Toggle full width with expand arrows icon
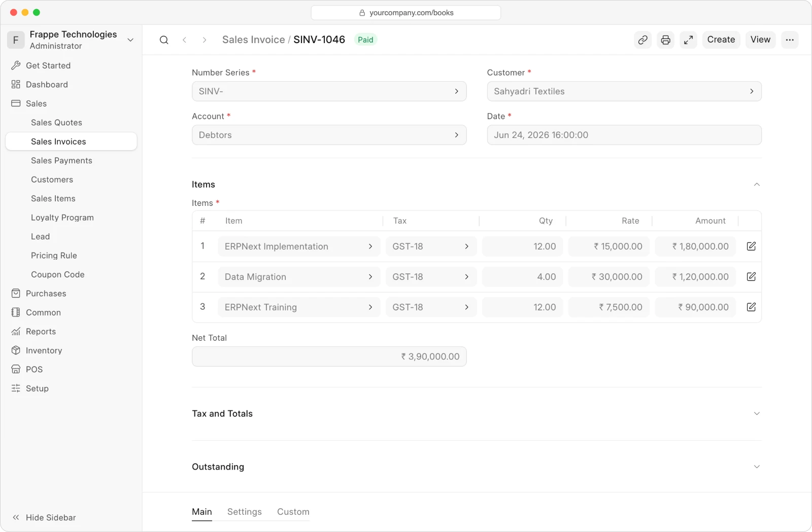 point(689,40)
